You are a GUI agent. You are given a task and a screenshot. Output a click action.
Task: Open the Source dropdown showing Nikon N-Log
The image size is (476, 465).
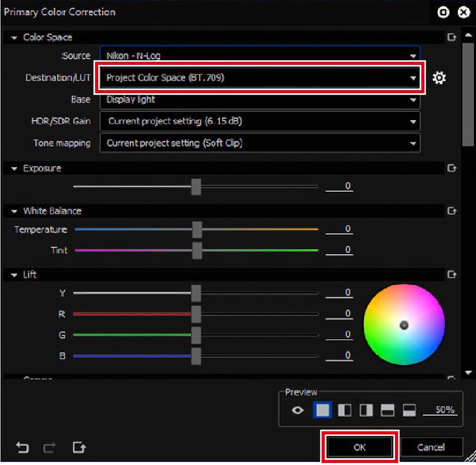(x=260, y=56)
